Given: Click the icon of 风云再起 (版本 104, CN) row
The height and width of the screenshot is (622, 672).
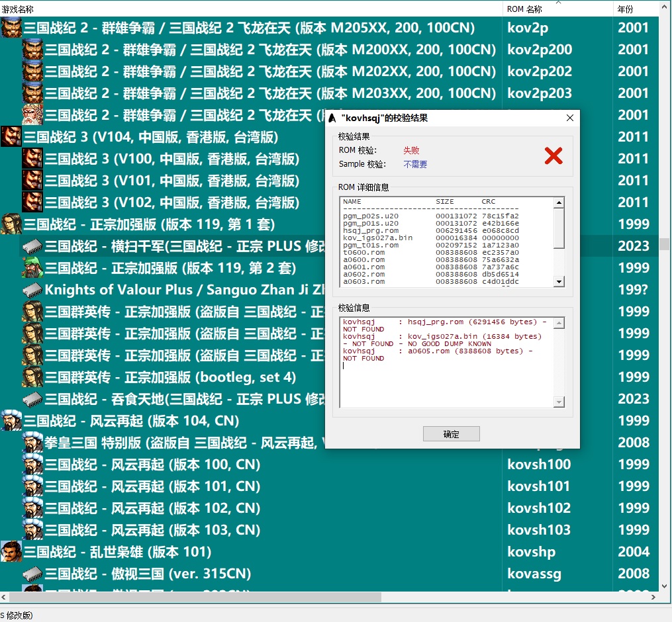Looking at the screenshot, I should (x=11, y=421).
